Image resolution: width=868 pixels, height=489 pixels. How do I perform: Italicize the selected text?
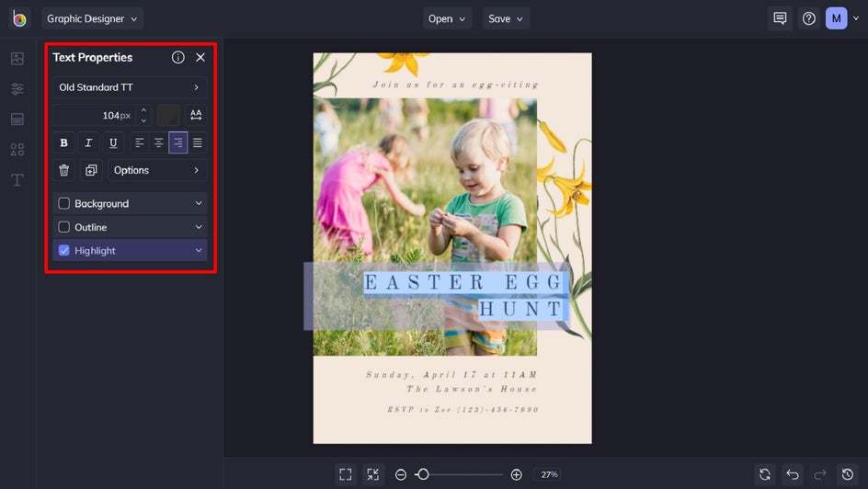point(88,142)
